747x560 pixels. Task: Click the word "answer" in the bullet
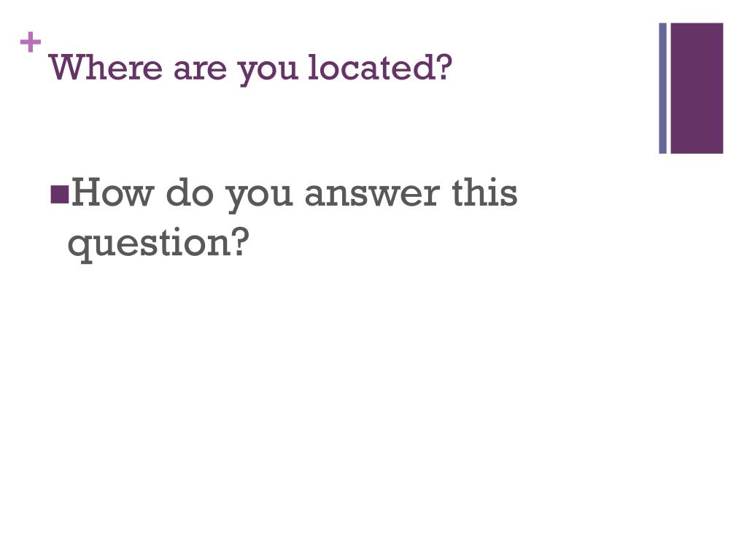coord(372,195)
